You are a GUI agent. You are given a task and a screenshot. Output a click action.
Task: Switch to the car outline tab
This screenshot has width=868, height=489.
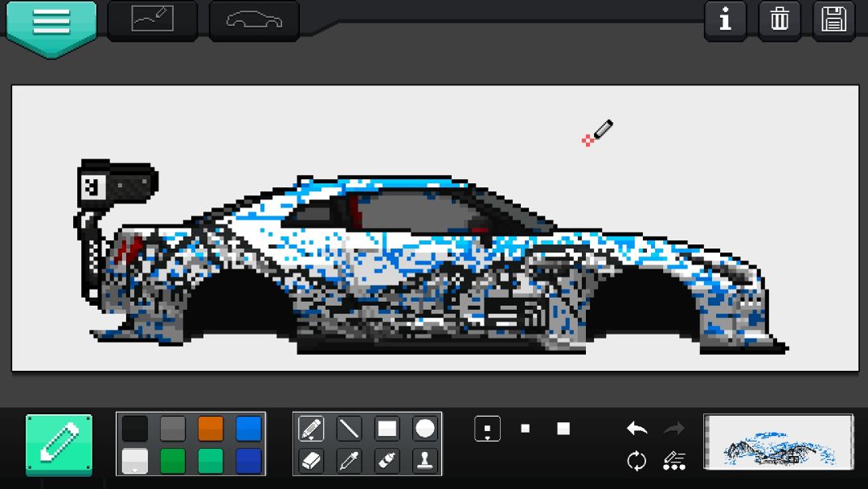[x=254, y=20]
